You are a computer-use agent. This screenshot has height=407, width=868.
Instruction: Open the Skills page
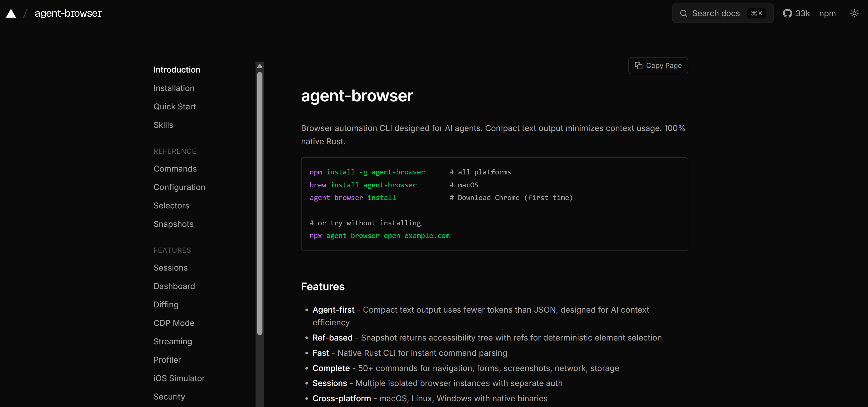[x=163, y=125]
